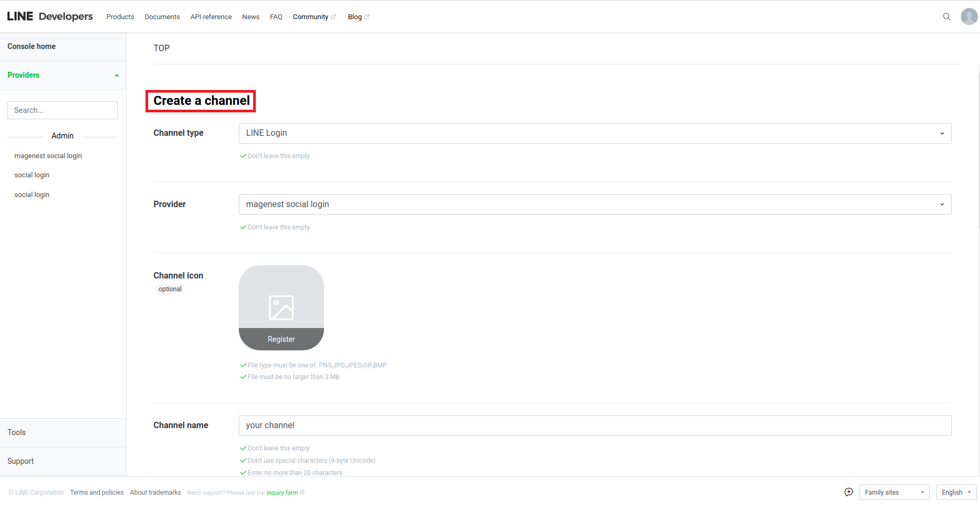Image resolution: width=980 pixels, height=508 pixels.
Task: Focus the Channel name input field
Action: [595, 425]
